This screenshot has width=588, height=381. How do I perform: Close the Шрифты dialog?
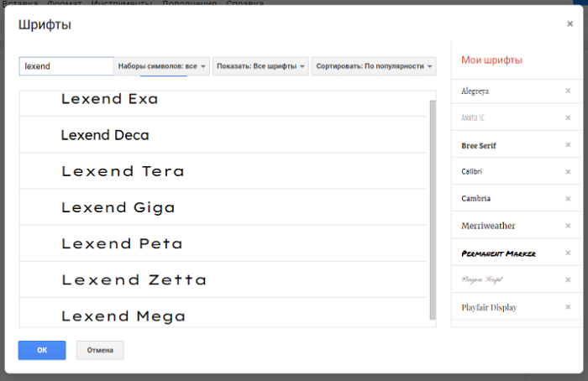(x=570, y=24)
